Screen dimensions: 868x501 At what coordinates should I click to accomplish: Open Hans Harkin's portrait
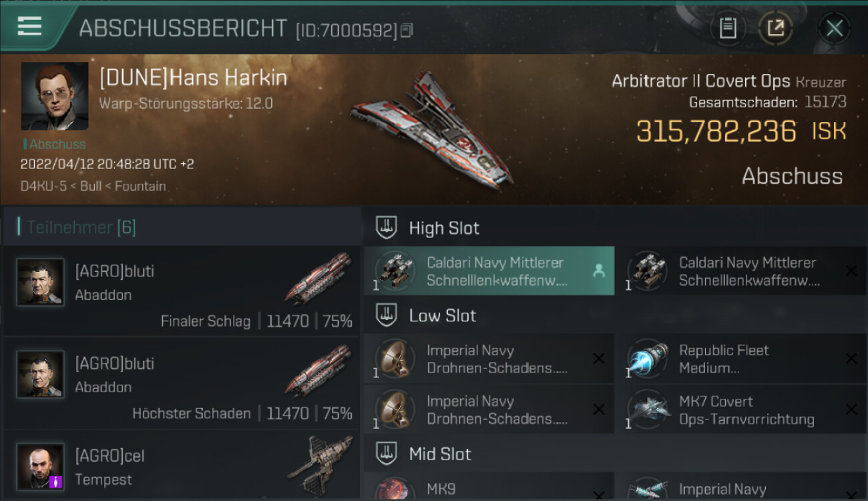(55, 96)
